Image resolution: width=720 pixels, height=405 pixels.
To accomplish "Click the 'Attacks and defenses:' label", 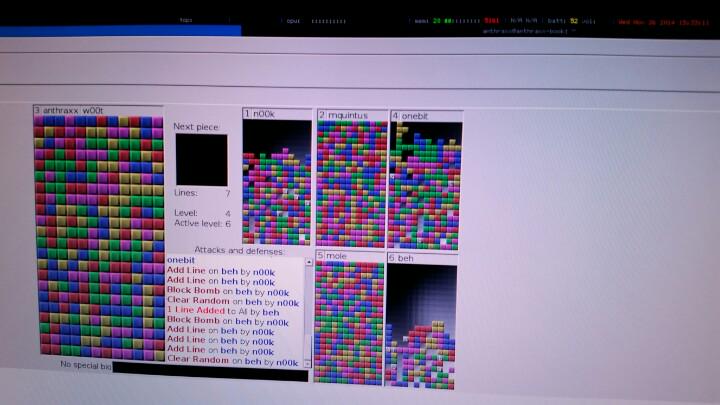I will [x=239, y=251].
